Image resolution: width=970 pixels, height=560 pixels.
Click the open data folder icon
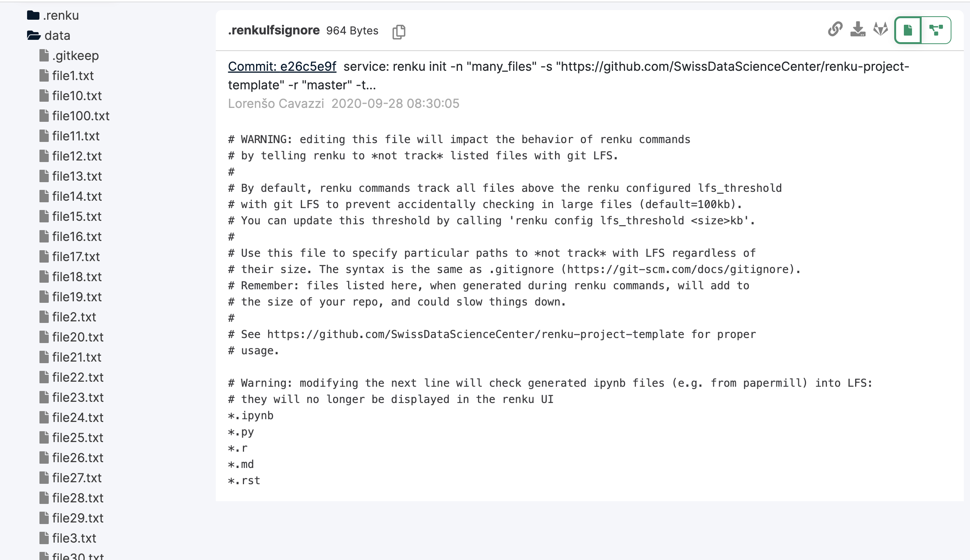tap(34, 35)
